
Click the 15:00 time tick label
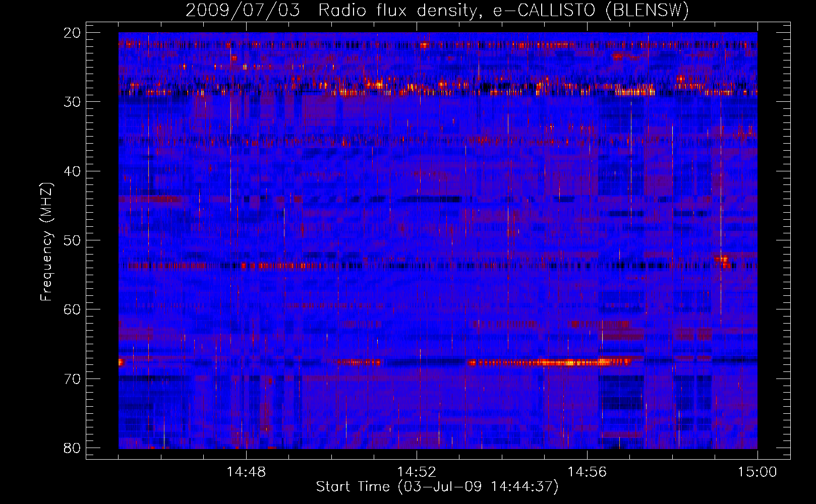pos(757,472)
